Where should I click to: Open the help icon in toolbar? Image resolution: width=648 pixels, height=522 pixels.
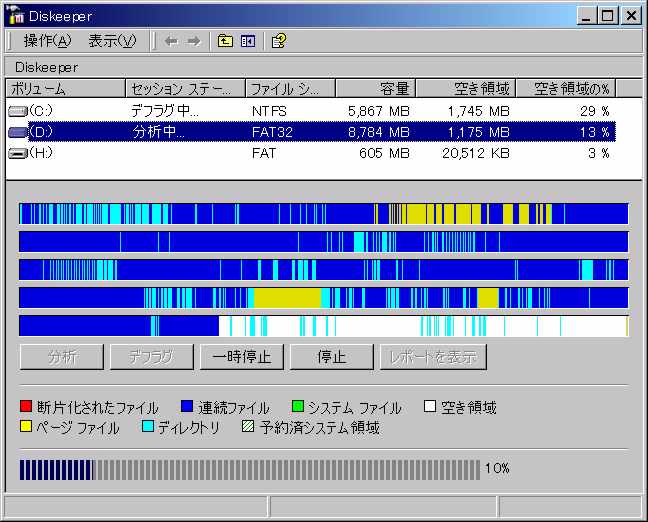pos(279,41)
